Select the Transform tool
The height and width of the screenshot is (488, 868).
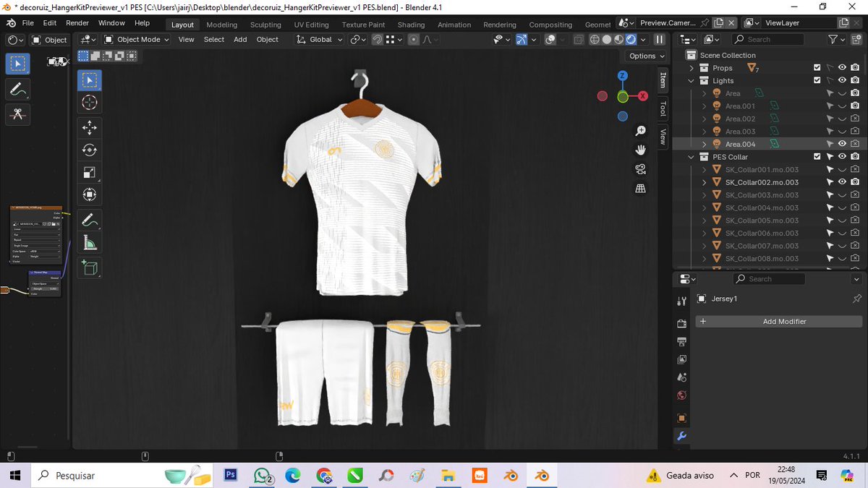click(x=90, y=194)
